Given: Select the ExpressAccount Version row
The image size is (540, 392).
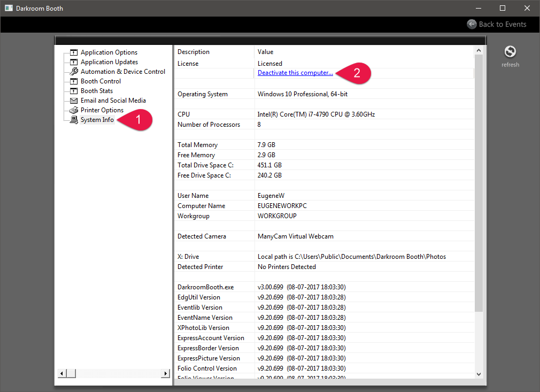Looking at the screenshot, I should pos(324,338).
